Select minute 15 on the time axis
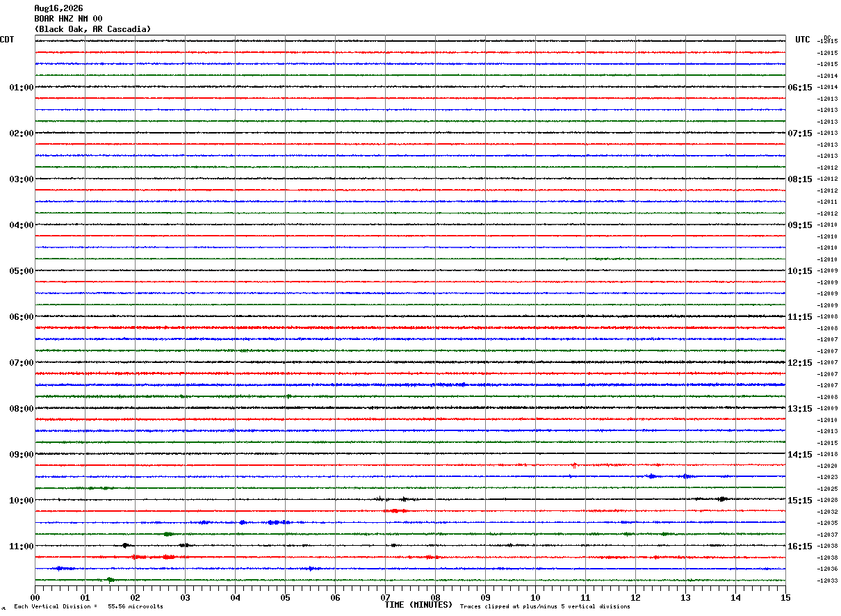This screenshot has height=616, width=841. [785, 597]
